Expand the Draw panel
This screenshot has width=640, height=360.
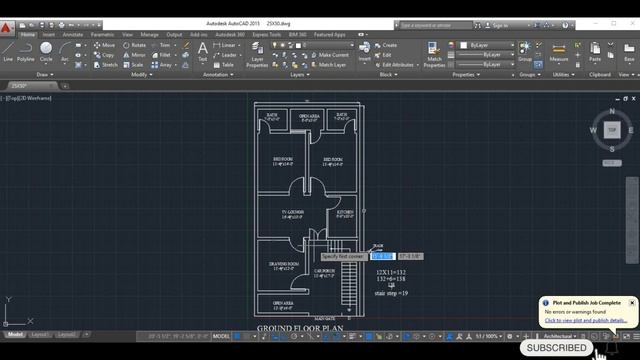click(x=45, y=75)
